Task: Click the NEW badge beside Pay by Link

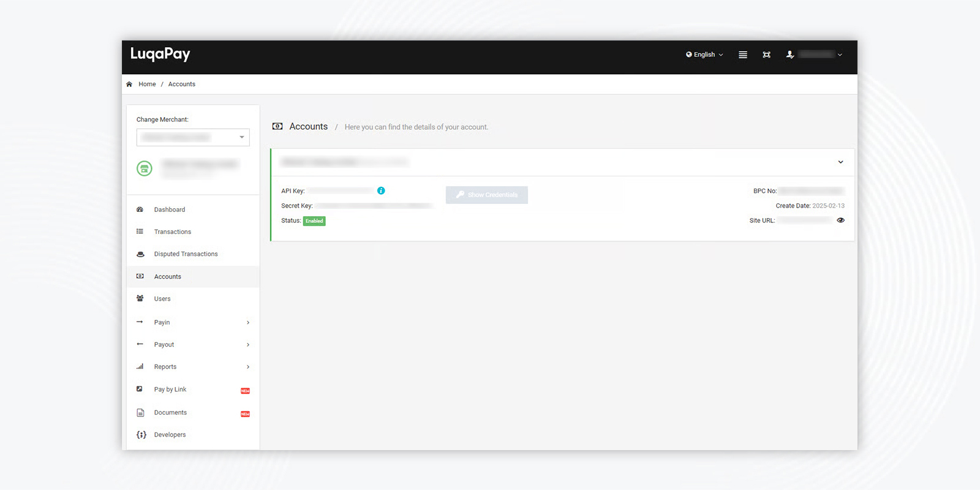Action: click(245, 391)
